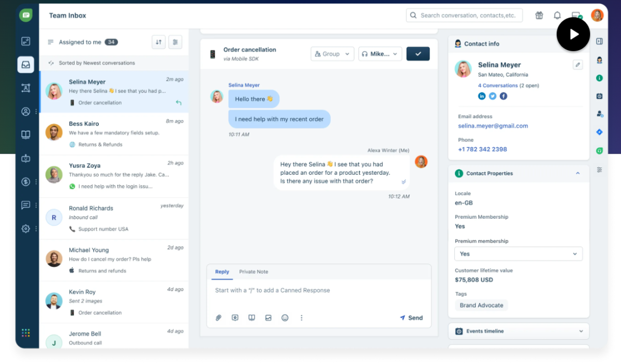The height and width of the screenshot is (364, 621).
Task: Insert an emoji into the reply
Action: 285,317
